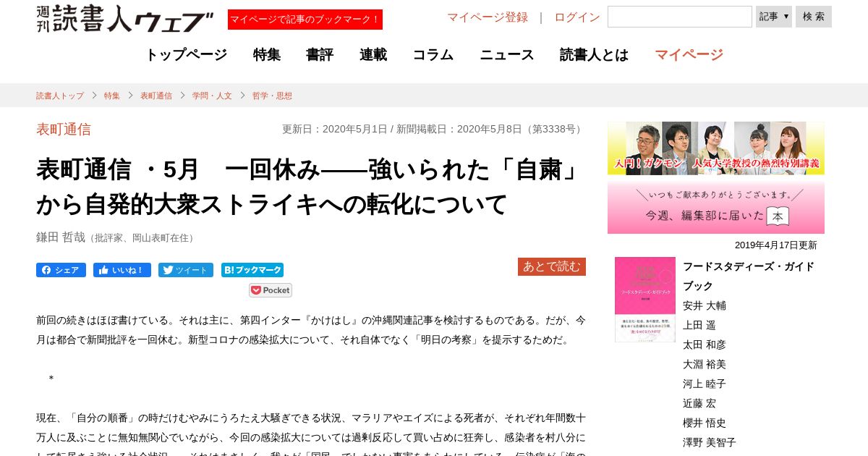The image size is (868, 456).
Task: Click 読書人トップ breadcrumb link
Action: tap(60, 96)
